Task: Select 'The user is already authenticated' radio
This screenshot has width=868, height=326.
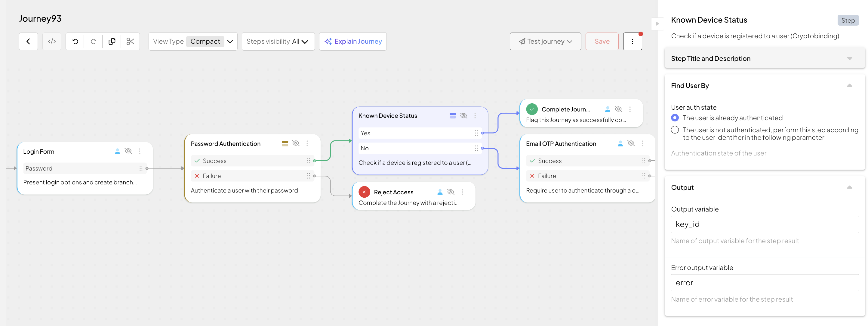Action: point(675,118)
